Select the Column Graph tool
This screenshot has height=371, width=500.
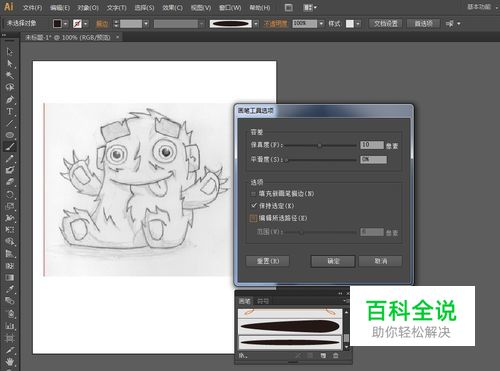(10, 326)
